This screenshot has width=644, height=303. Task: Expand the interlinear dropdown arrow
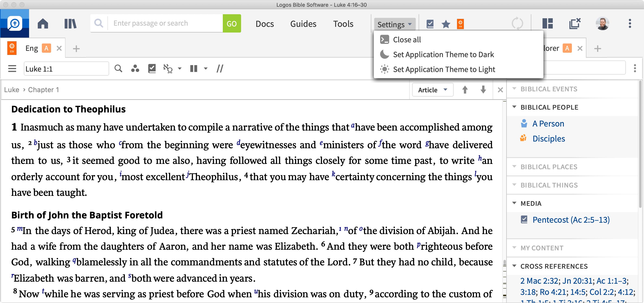179,69
